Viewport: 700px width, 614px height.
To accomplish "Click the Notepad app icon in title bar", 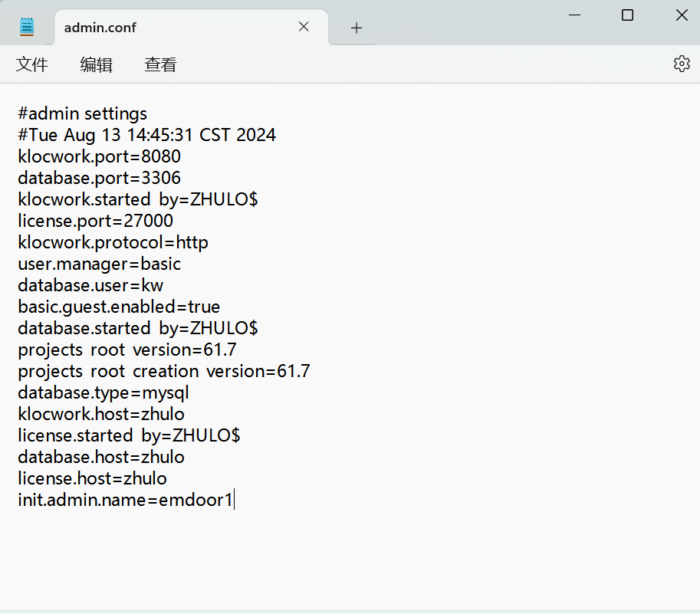I will coord(28,27).
